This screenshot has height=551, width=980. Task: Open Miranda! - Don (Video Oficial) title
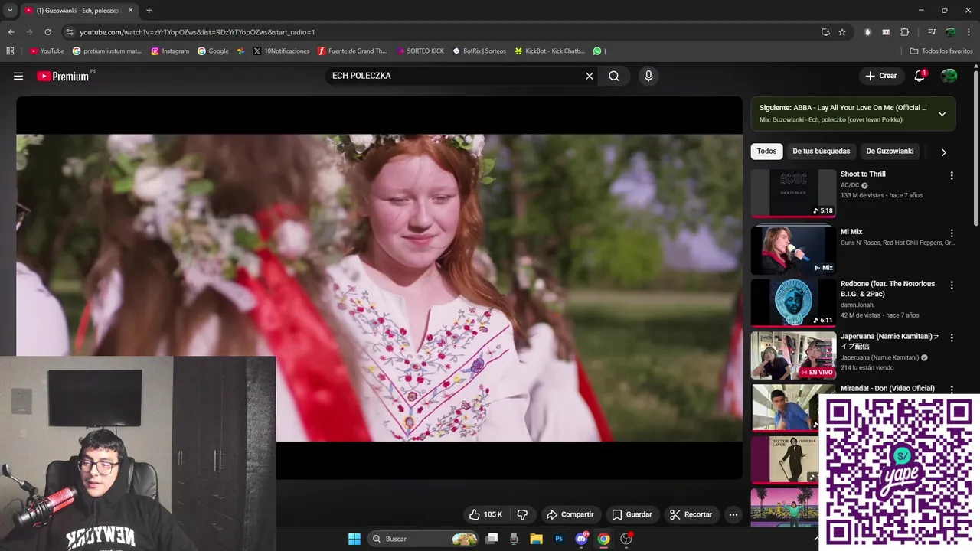887,389
